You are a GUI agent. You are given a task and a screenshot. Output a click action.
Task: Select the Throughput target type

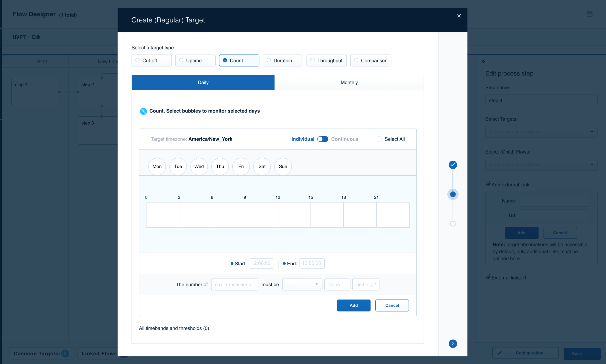click(326, 60)
